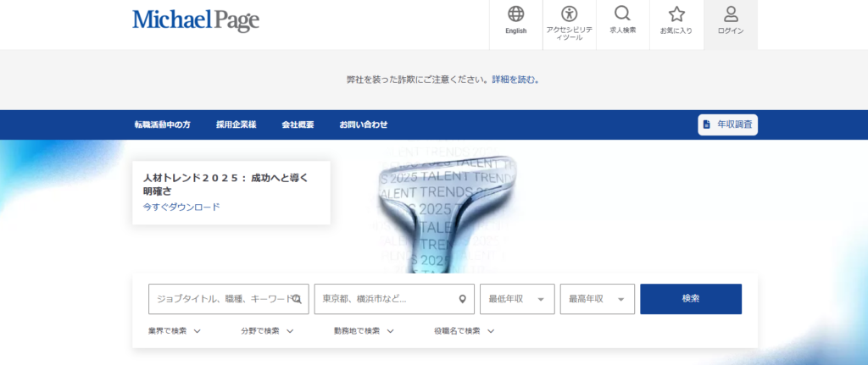
Task: Click the Michael Page logo
Action: coord(196,20)
